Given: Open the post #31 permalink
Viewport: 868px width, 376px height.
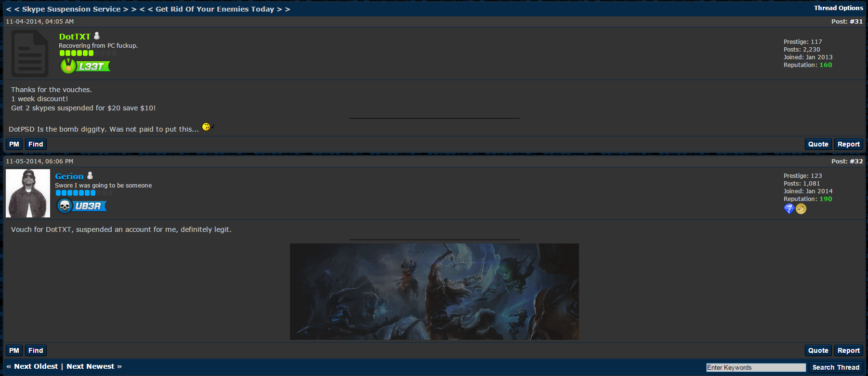Looking at the screenshot, I should (856, 22).
